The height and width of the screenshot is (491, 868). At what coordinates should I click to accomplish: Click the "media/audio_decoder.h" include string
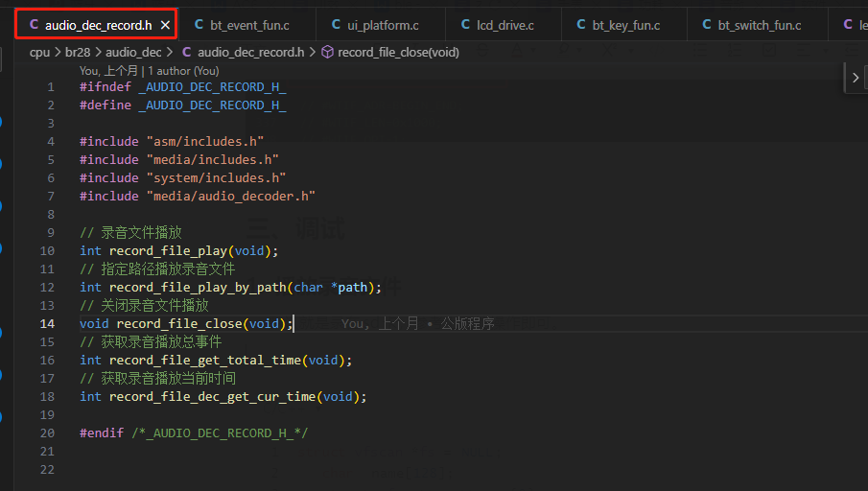(x=231, y=197)
